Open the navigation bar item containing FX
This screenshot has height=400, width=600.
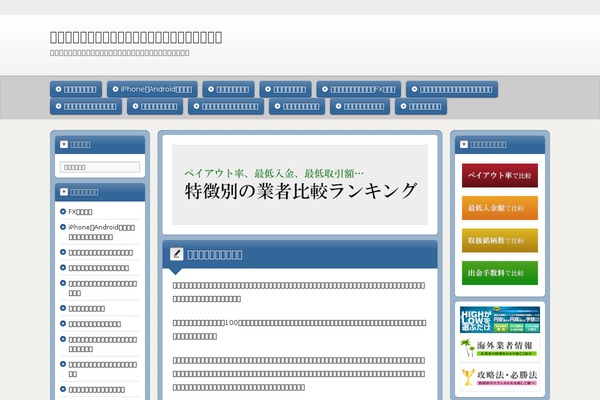click(359, 89)
